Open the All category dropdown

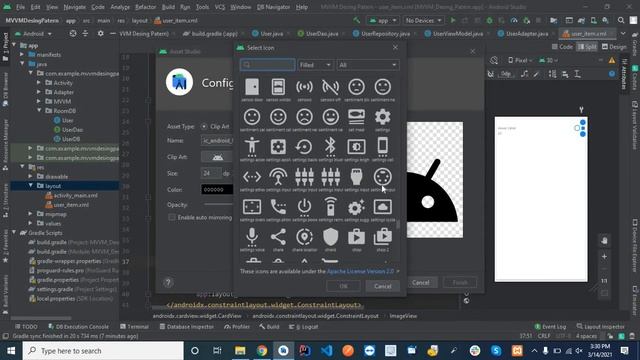click(x=368, y=65)
